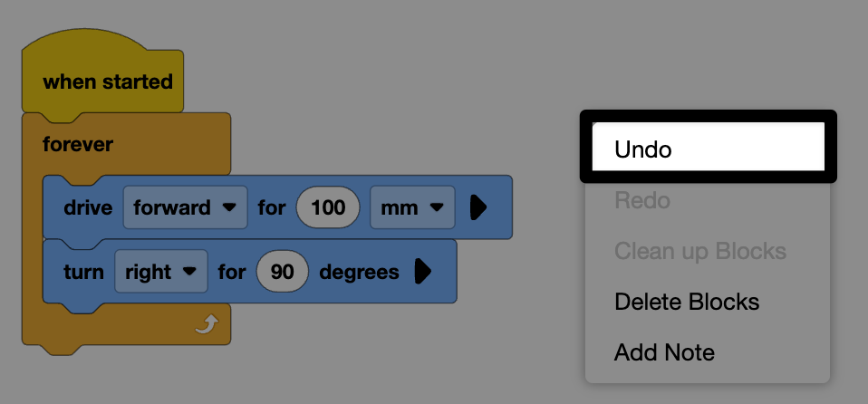Click the drive distance value 100

[328, 208]
